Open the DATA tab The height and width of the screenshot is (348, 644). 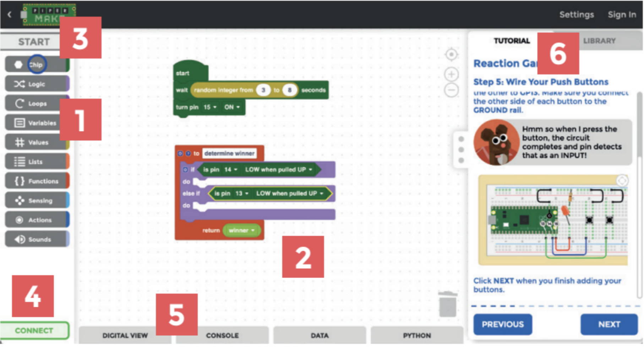(x=320, y=335)
